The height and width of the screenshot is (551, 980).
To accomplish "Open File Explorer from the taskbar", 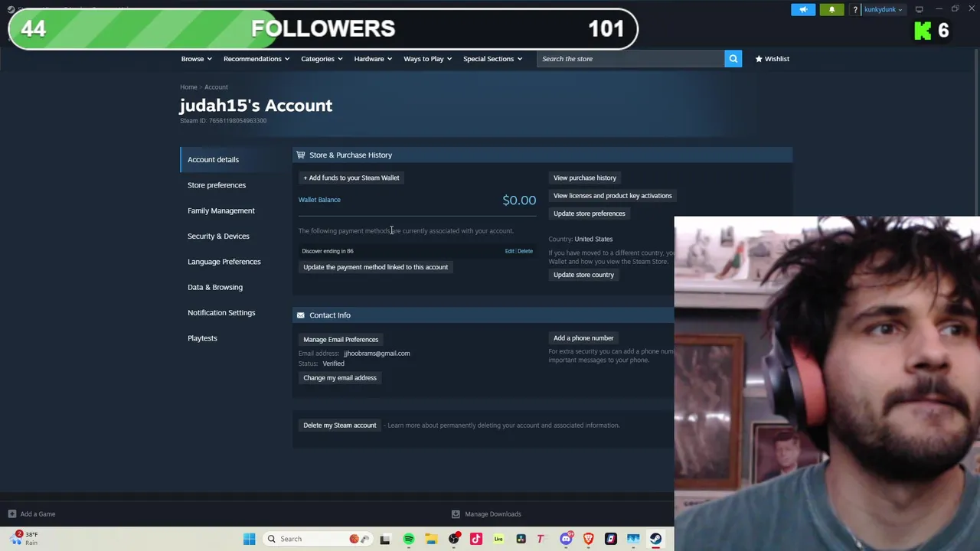I will [431, 539].
